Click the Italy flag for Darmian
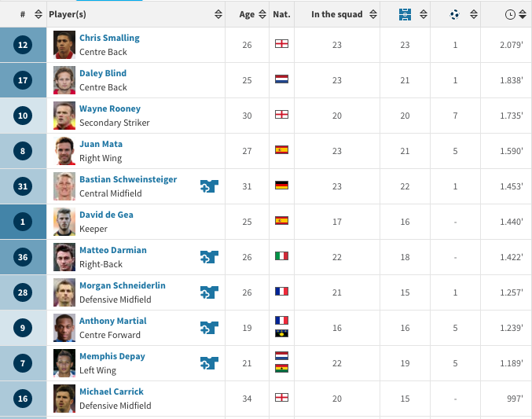The image size is (532, 419). [281, 255]
